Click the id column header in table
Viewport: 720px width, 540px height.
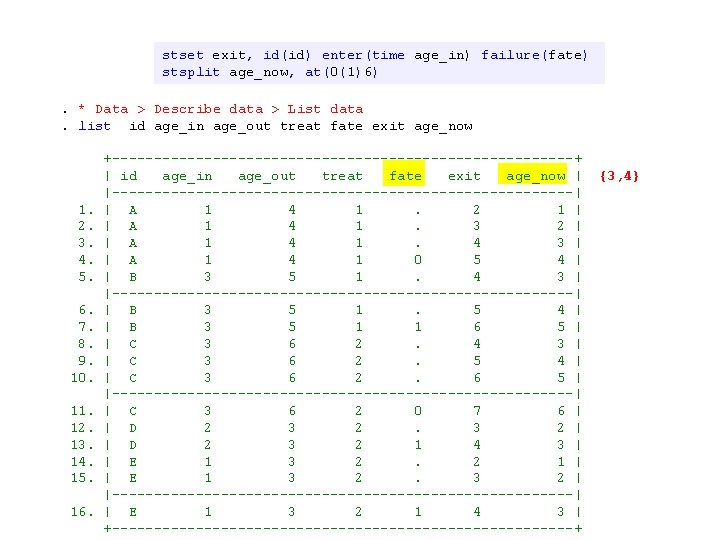coord(129,176)
